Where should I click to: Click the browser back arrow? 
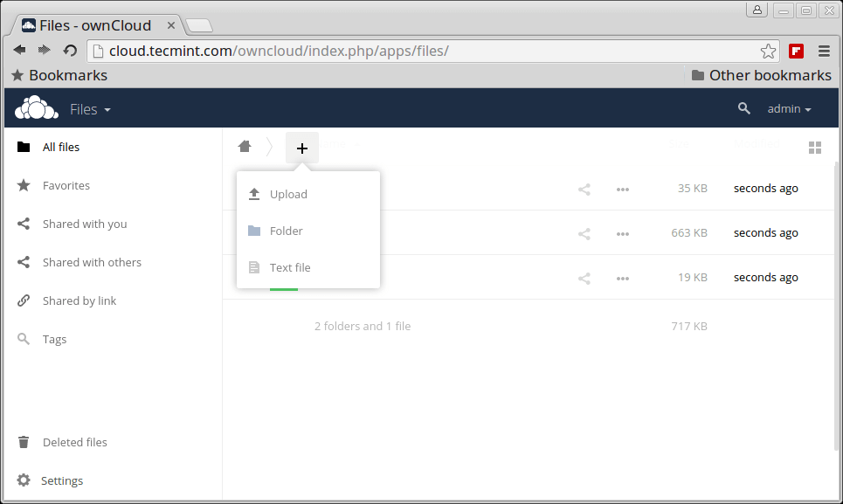point(20,50)
